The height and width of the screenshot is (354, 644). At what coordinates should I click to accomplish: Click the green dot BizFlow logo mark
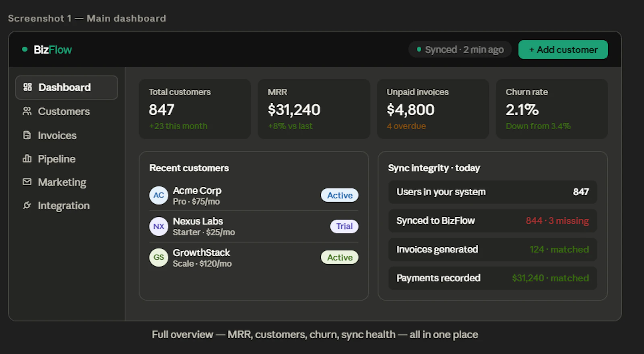[x=25, y=50]
